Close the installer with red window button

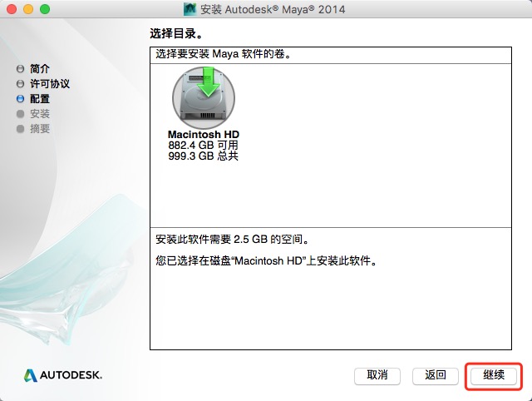[x=12, y=9]
